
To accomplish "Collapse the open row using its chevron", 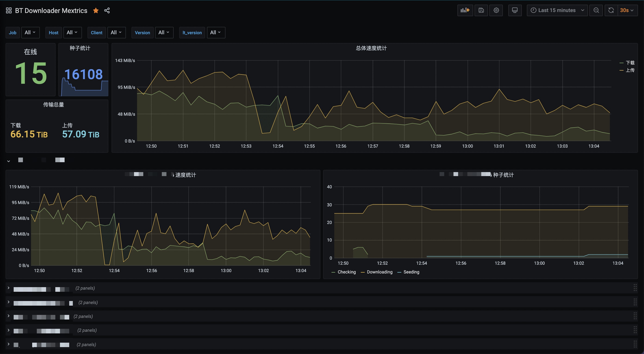I will coord(9,161).
